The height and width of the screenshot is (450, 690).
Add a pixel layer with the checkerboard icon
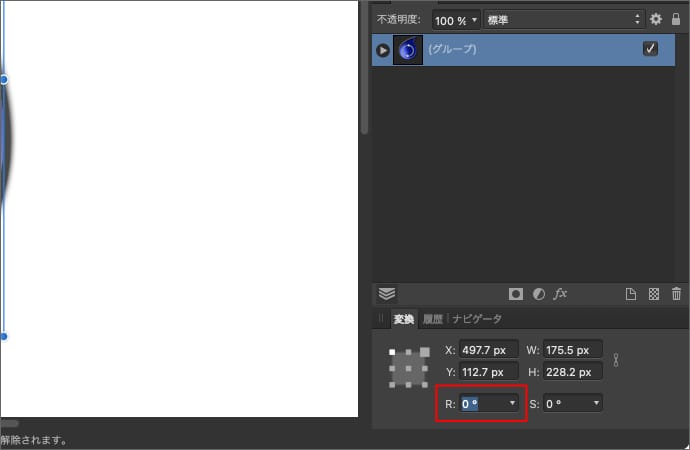(x=653, y=294)
